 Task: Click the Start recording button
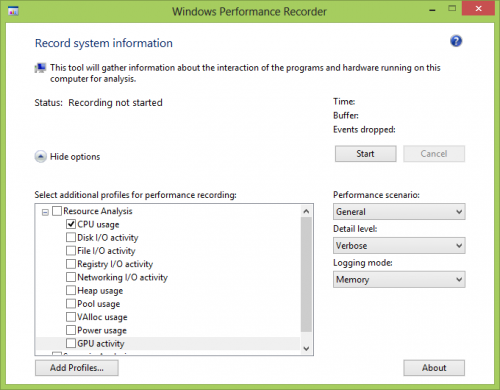[366, 154]
